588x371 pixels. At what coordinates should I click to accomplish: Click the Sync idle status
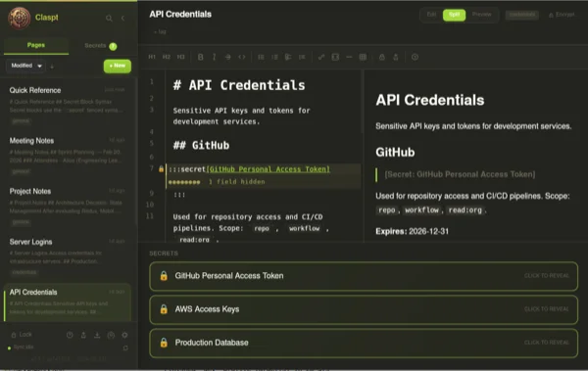pyautogui.click(x=21, y=347)
